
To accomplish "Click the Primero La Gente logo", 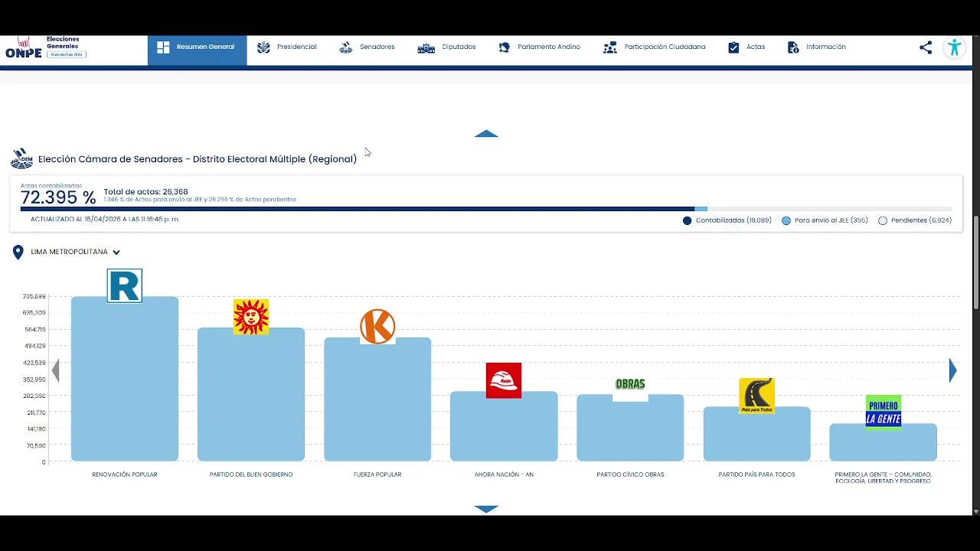I will click(884, 412).
